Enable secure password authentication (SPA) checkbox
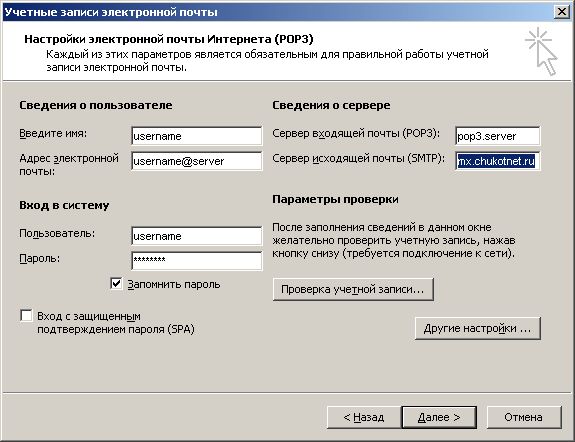This screenshot has width=575, height=442. tap(26, 316)
